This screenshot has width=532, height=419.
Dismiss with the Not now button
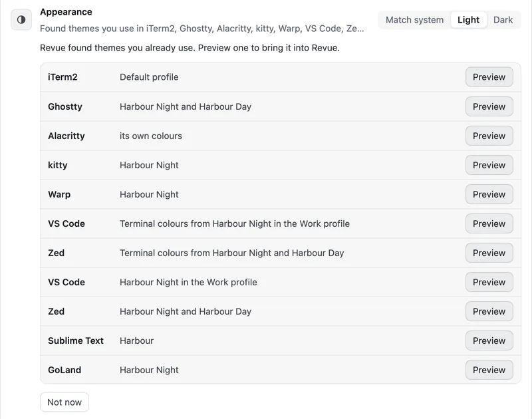65,402
